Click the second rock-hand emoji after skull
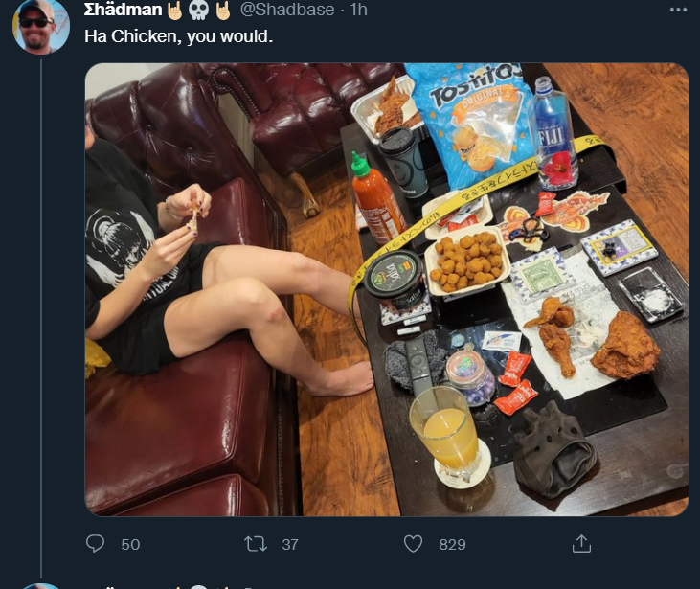 [223, 11]
